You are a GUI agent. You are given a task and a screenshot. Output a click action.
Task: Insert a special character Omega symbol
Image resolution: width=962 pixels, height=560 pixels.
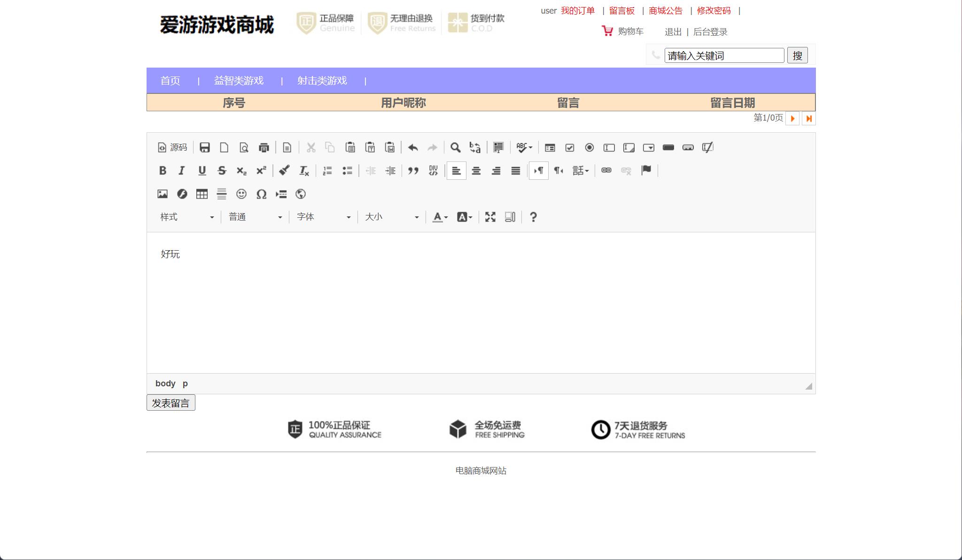262,194
